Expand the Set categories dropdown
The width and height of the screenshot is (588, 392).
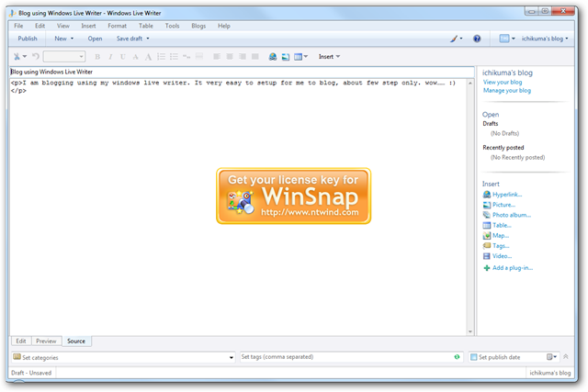point(231,357)
